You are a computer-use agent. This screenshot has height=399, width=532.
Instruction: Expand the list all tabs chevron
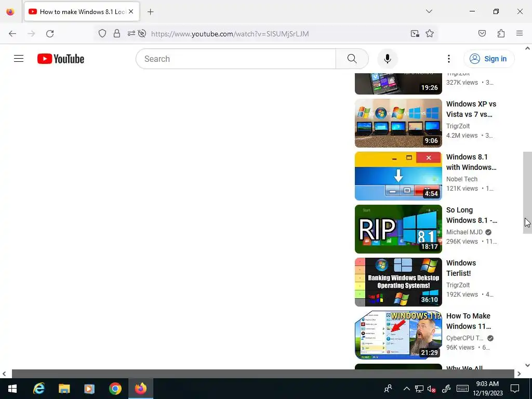click(429, 11)
